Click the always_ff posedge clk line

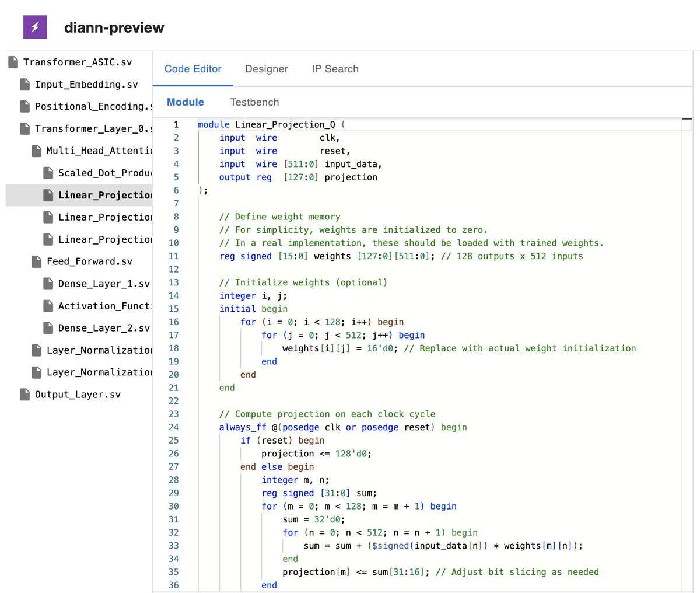(343, 427)
